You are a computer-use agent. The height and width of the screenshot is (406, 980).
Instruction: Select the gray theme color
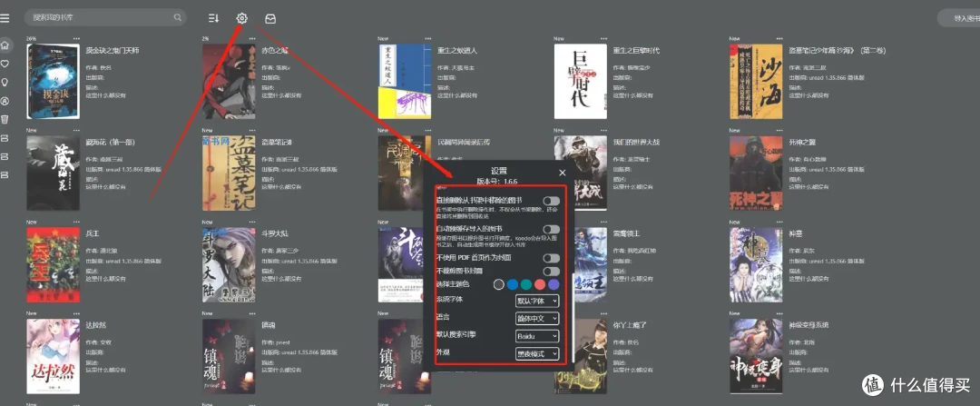pos(499,284)
